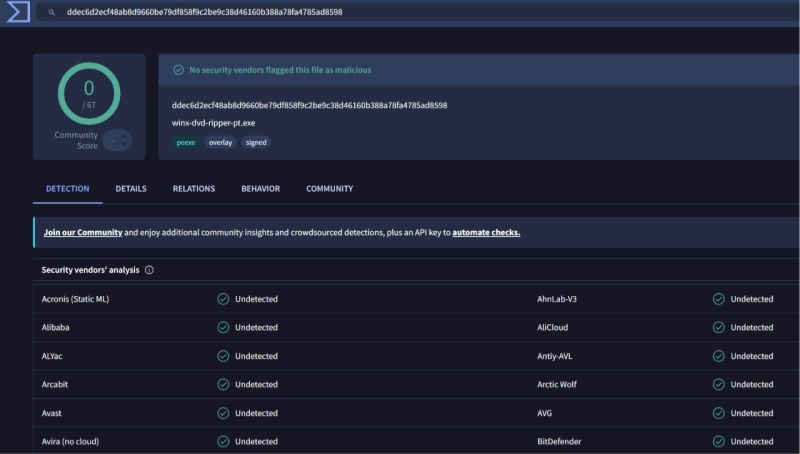This screenshot has height=454, width=800.
Task: Click the BitDefender vendor name
Action: (x=559, y=441)
